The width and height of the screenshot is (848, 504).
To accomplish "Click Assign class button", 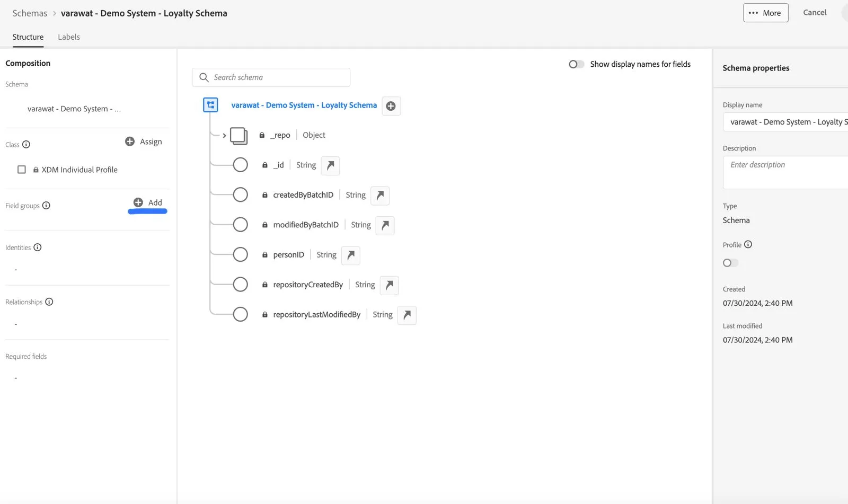I will coord(144,142).
